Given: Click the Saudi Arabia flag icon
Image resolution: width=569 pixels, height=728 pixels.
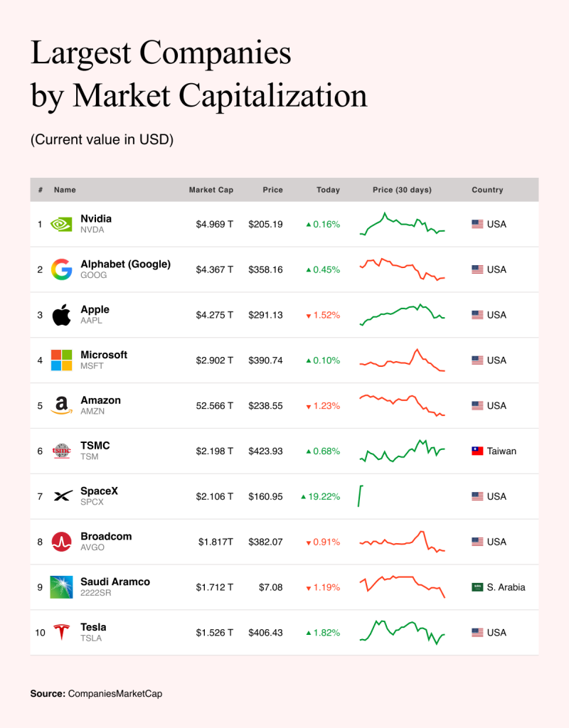Looking at the screenshot, I should point(477,587).
